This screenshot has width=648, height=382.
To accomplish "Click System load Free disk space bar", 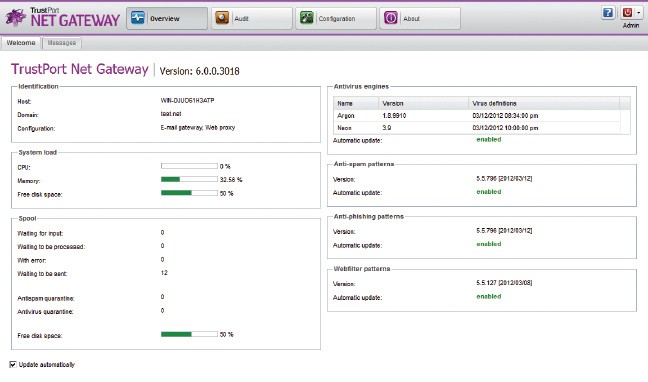I will 189,193.
